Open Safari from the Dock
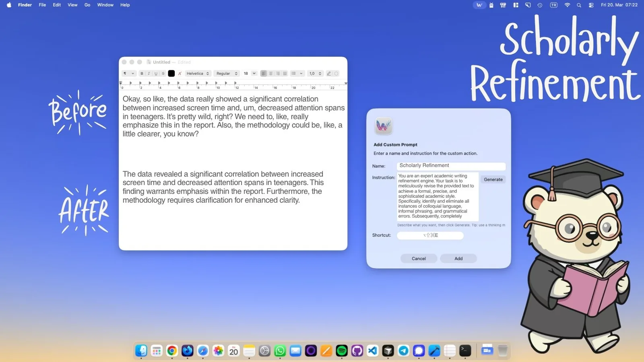The image size is (644, 362). pos(203,351)
